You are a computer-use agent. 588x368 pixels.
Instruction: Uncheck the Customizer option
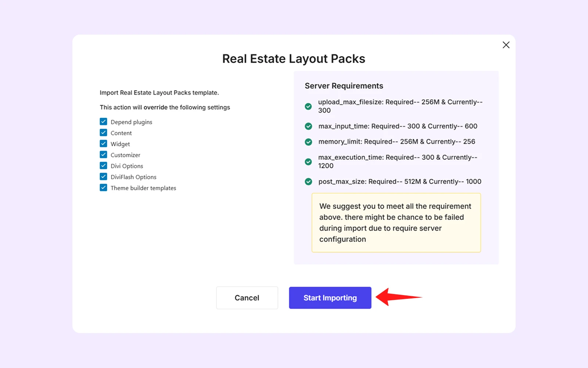point(103,155)
